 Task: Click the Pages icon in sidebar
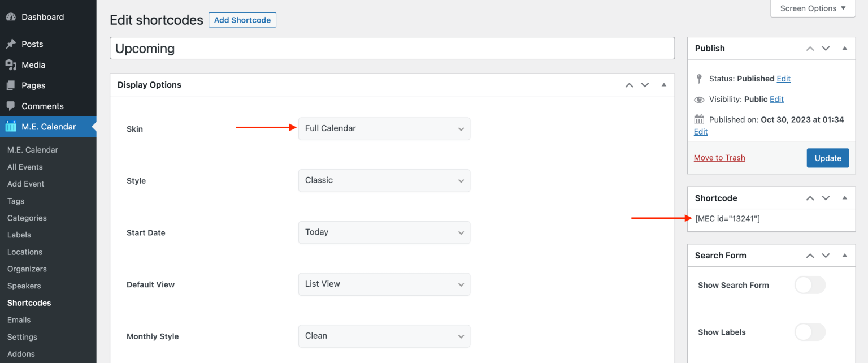click(x=11, y=85)
